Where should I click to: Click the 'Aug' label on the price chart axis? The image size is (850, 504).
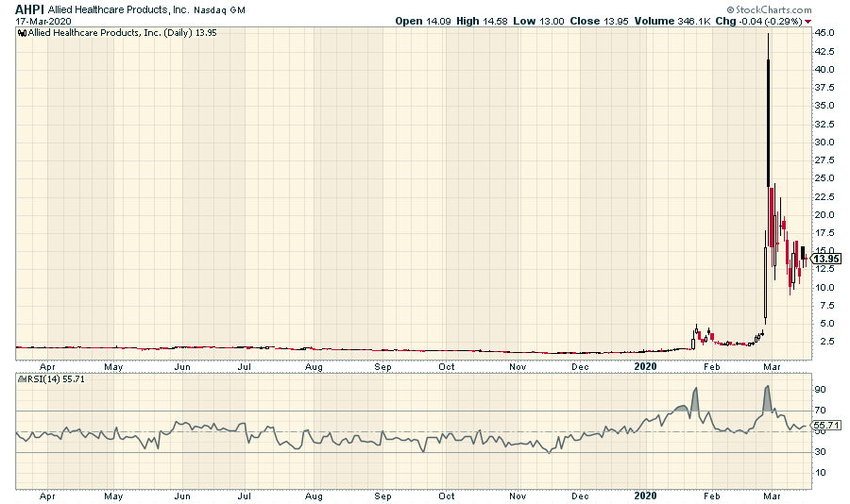tap(314, 367)
